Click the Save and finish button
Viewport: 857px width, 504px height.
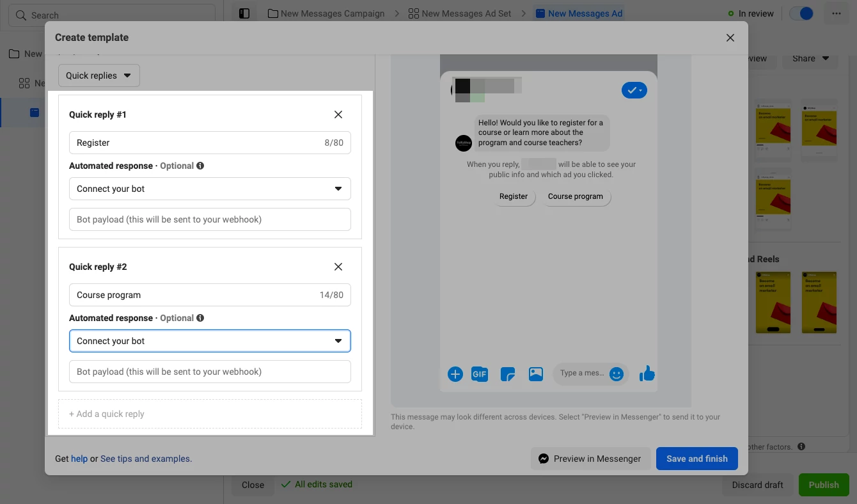pos(696,458)
